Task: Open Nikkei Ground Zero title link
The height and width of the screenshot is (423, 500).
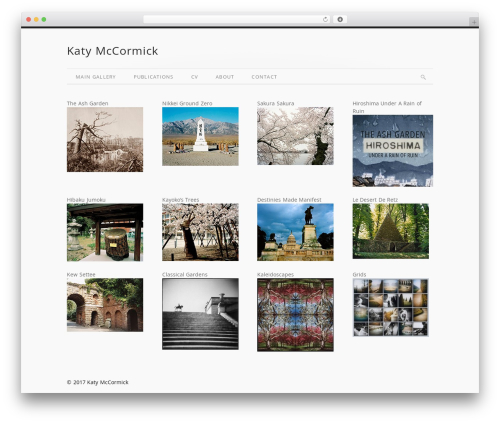Action: (187, 103)
